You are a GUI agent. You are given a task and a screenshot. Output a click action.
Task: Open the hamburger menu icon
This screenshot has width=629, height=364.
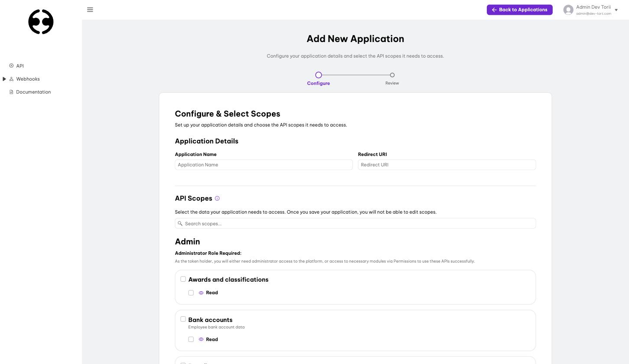click(x=90, y=10)
